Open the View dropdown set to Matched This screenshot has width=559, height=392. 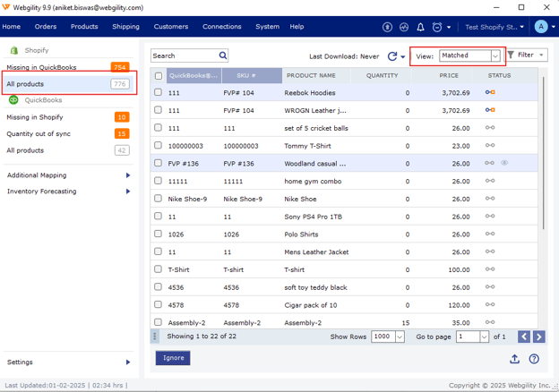pos(469,55)
